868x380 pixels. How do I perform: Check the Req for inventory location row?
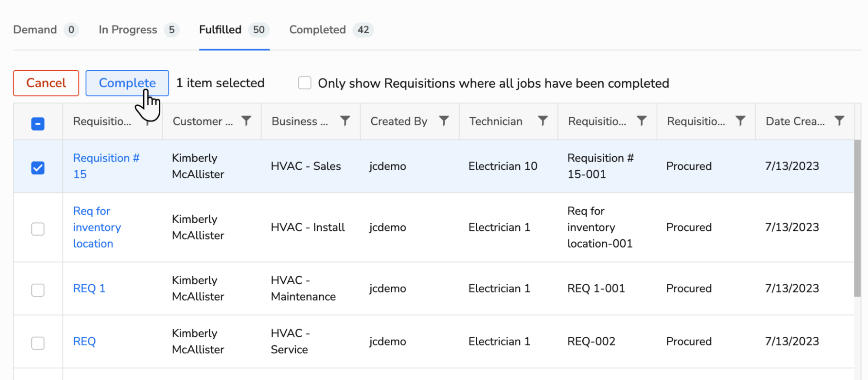[x=38, y=229]
